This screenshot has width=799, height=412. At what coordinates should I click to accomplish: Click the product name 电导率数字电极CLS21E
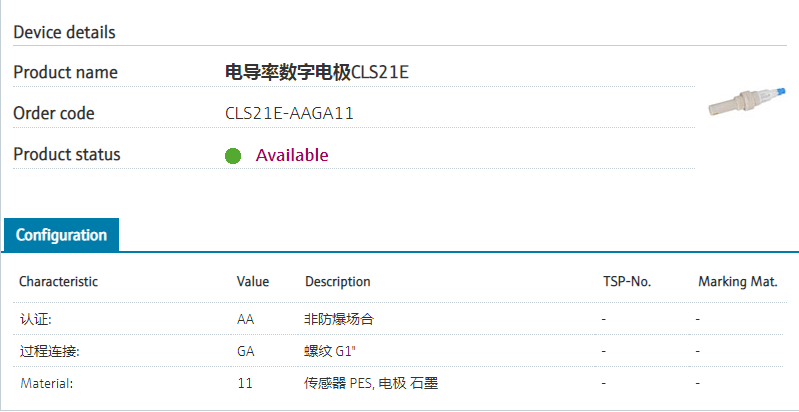pos(317,72)
